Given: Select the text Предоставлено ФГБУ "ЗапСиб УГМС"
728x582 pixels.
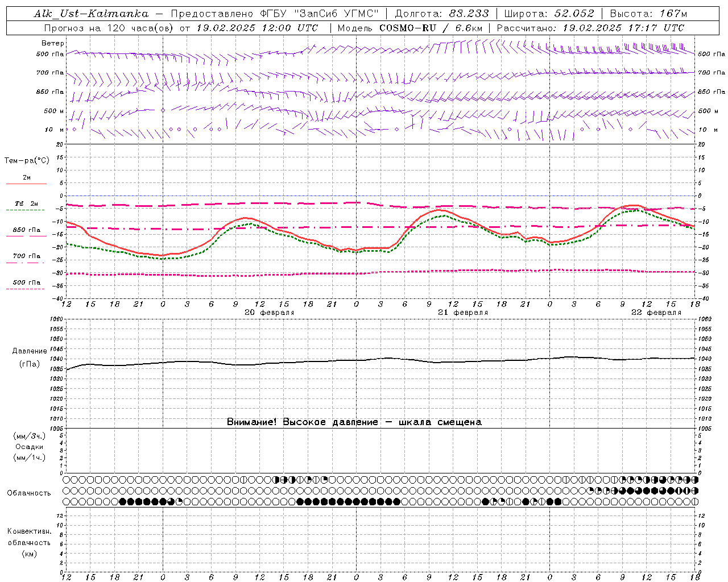Looking at the screenshot, I should tap(275, 14).
